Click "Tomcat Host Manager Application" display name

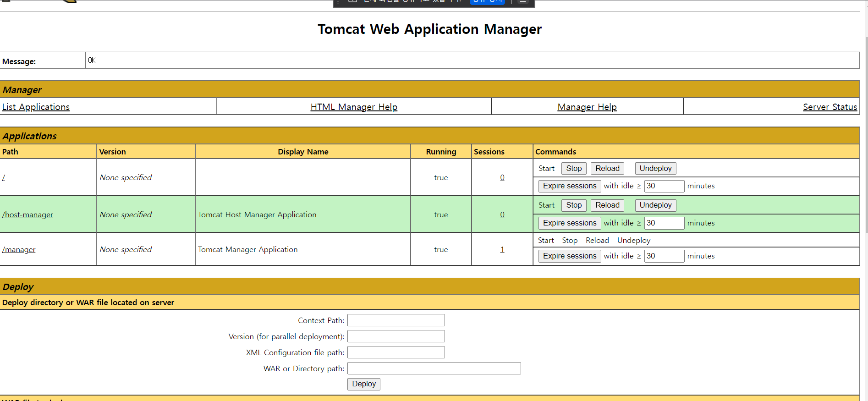point(257,214)
